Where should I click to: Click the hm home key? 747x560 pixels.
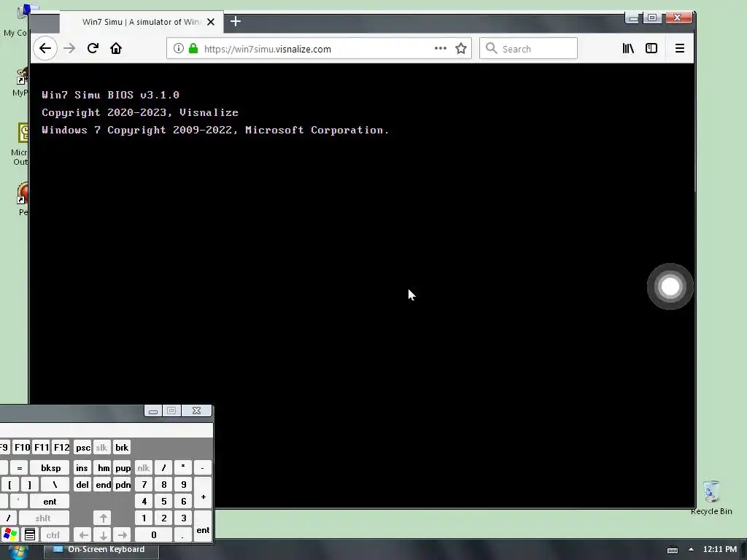point(104,467)
